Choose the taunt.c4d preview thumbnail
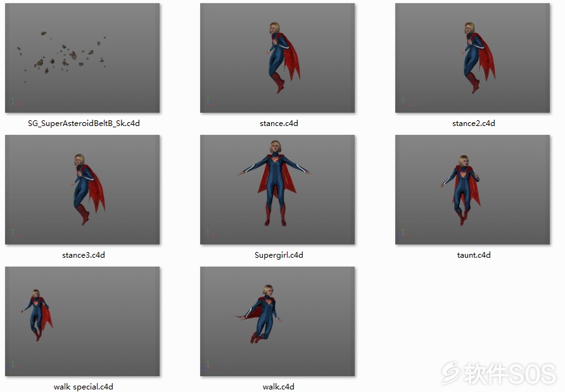This screenshot has width=565, height=392. point(473,190)
